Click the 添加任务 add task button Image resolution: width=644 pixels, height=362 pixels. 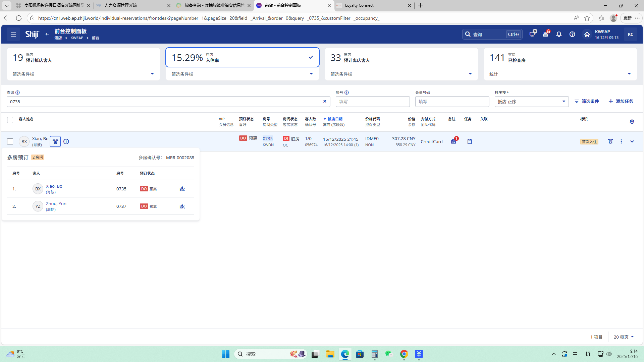(621, 101)
